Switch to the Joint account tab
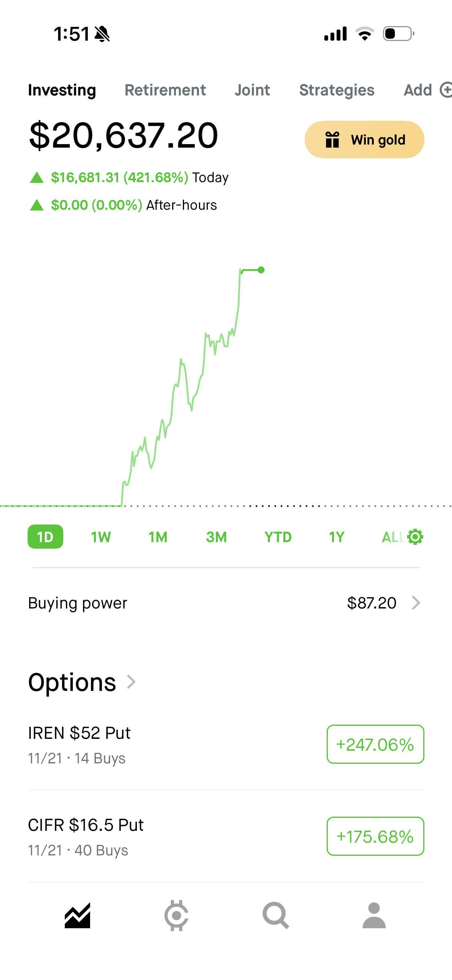The image size is (452, 980). click(252, 90)
